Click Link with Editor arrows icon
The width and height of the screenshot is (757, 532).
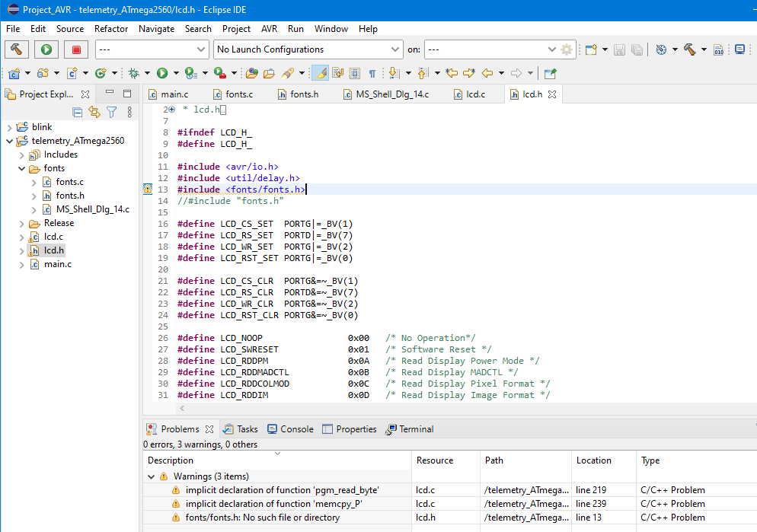click(x=94, y=113)
